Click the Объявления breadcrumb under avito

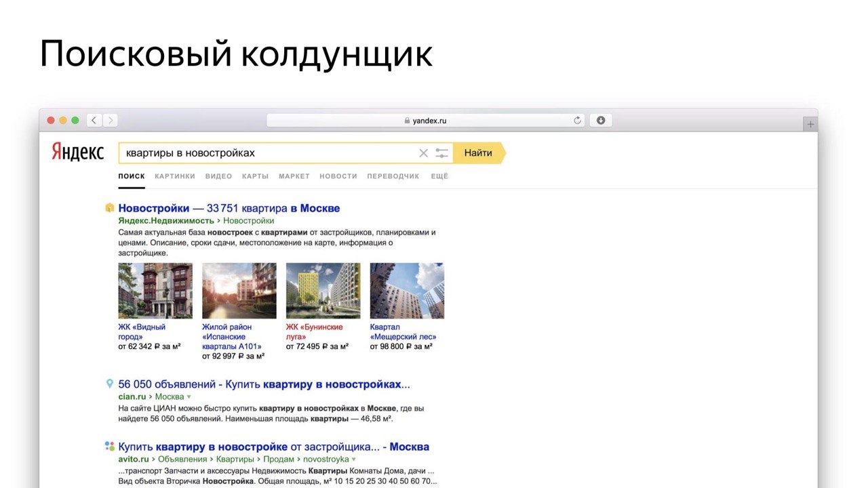click(x=182, y=459)
